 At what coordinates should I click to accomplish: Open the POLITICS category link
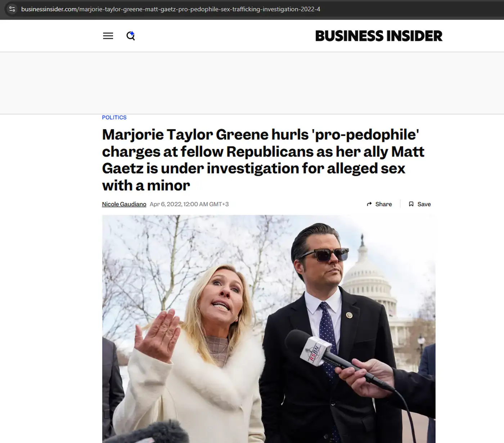click(x=114, y=117)
